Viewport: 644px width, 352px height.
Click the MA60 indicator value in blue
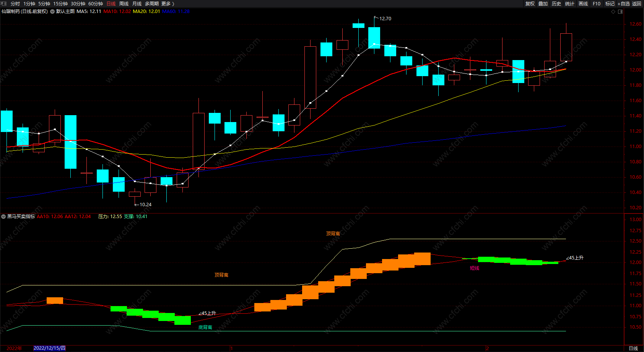pos(176,11)
